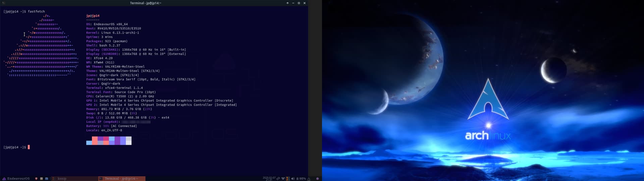
Task: Click the light blue color block in palette
Action: [x=89, y=143]
